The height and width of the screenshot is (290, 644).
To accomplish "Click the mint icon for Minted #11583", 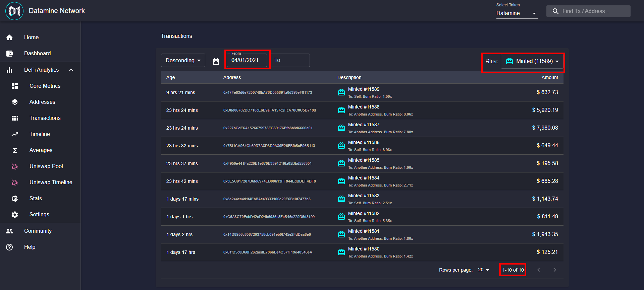I will coord(341,199).
